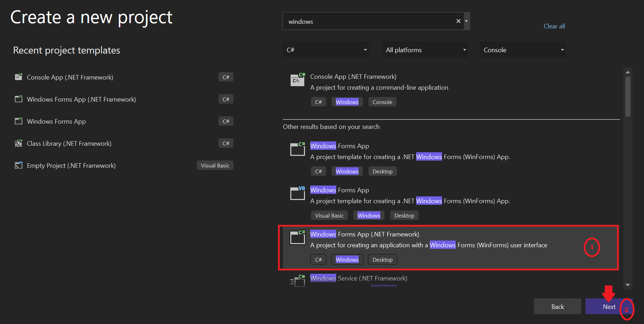644x324 pixels.
Task: Click the VB Windows Forms App template icon
Action: click(297, 193)
